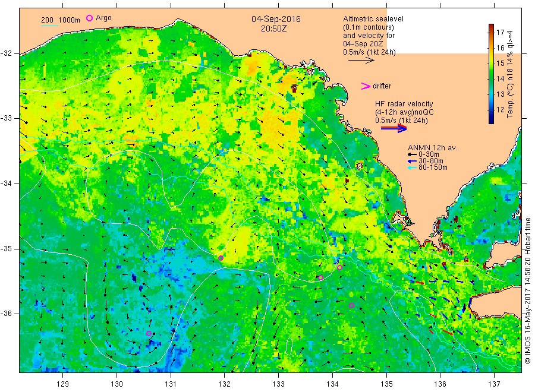The width and height of the screenshot is (535, 392).
Task: Click the magenta Argo circle in the legend
Action: point(89,18)
